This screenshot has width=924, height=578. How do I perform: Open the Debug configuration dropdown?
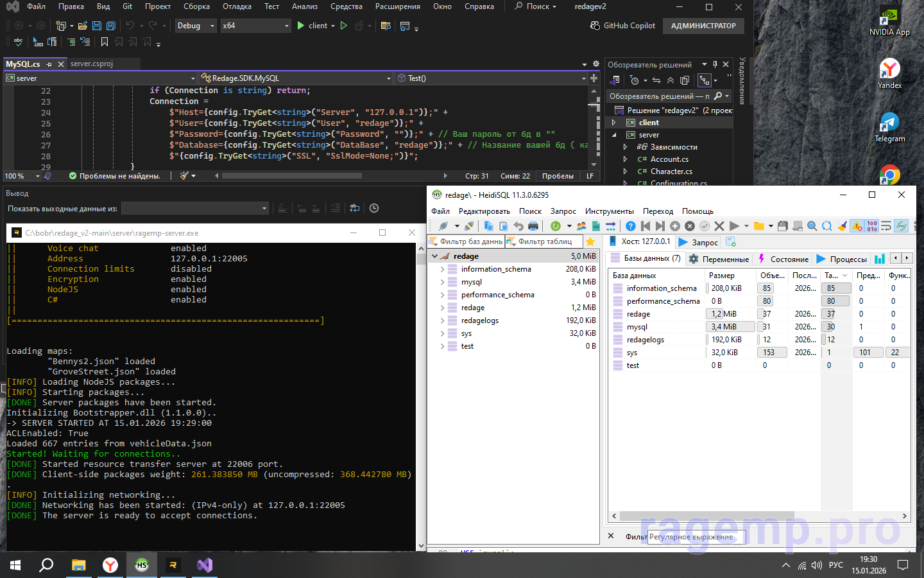click(196, 26)
